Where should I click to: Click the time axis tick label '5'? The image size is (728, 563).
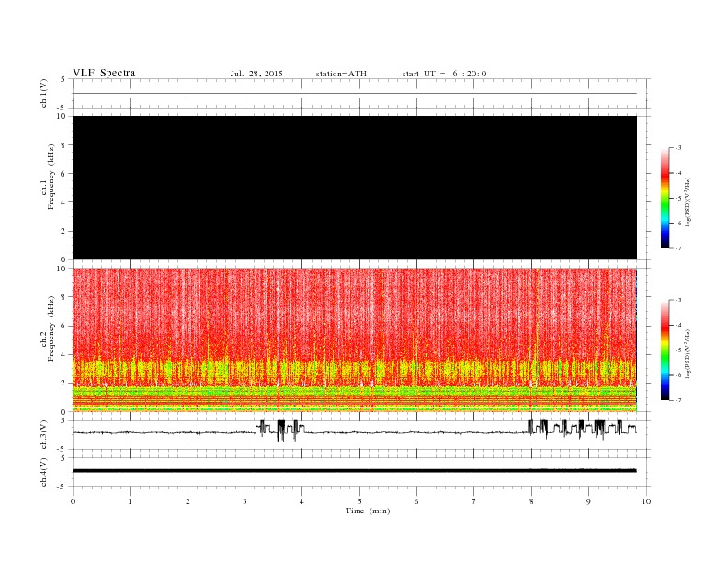click(359, 501)
